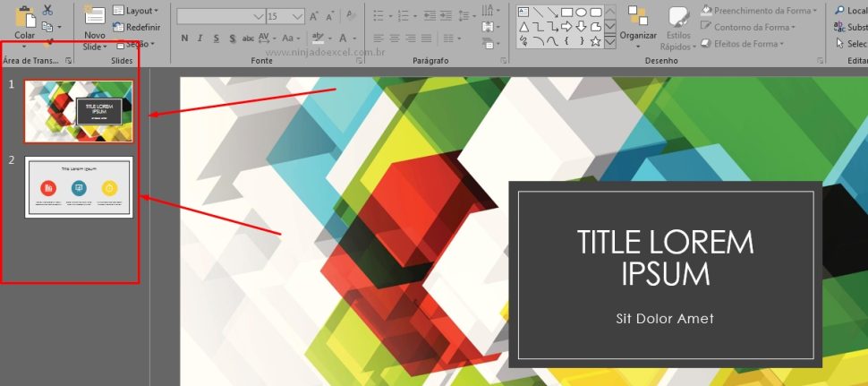The height and width of the screenshot is (386, 868).
Task: Open the Layout dropdown
Action: pos(136,11)
